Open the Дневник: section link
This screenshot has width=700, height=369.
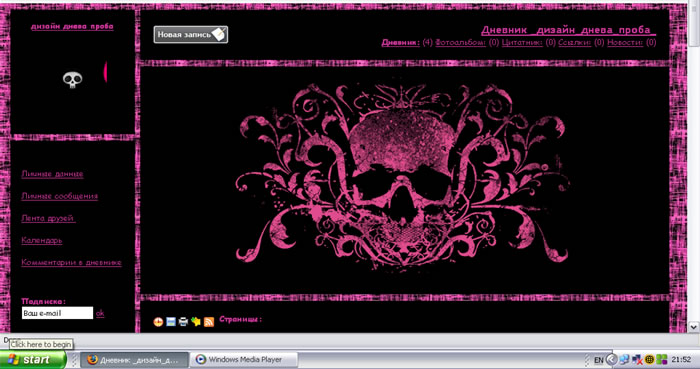400,43
